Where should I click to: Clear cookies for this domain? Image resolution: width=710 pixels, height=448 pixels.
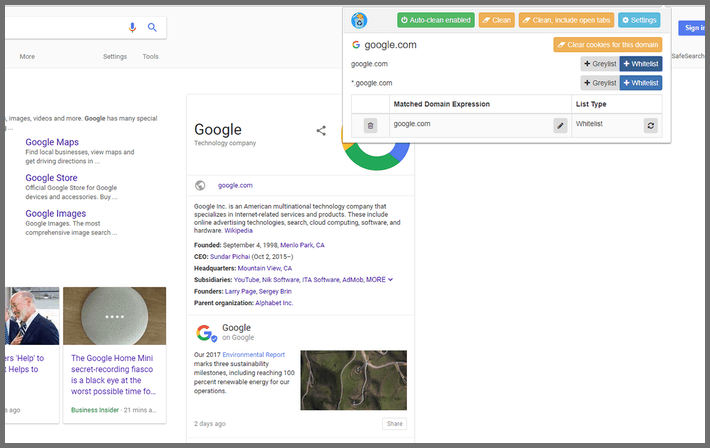tap(608, 44)
